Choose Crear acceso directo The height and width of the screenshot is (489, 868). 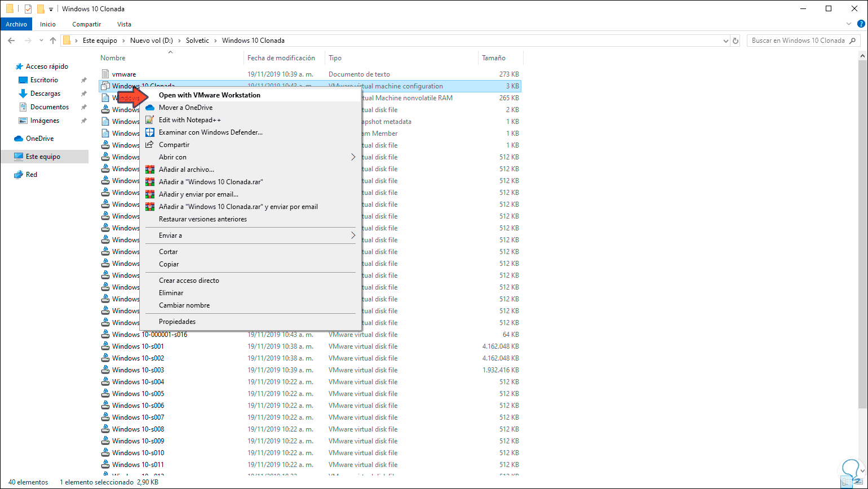(x=250, y=281)
